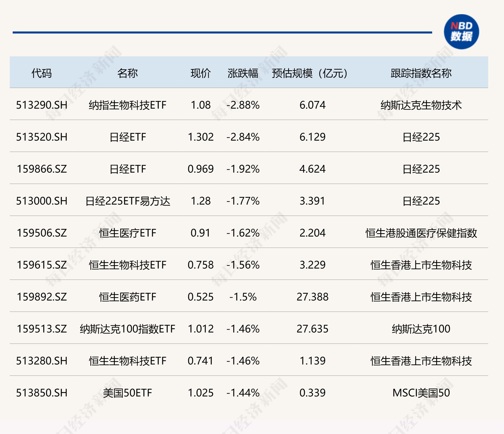The image size is (504, 434).
Task: Select the -2.84% change value
Action: click(243, 137)
